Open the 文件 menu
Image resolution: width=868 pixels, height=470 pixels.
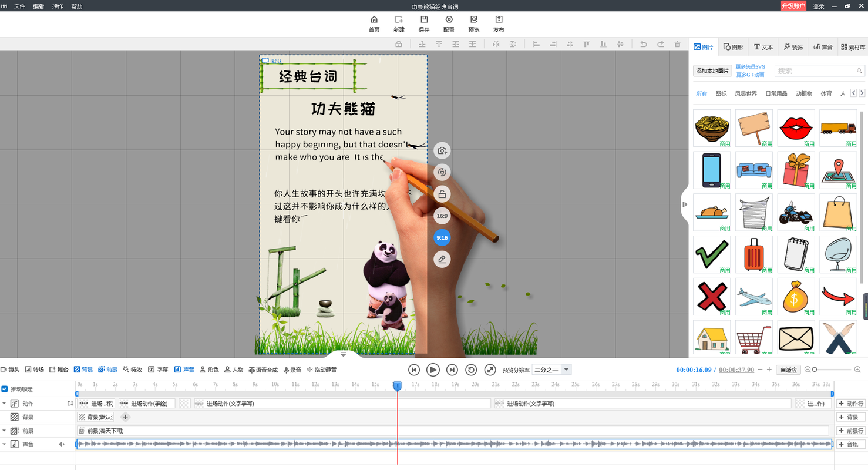[20, 6]
